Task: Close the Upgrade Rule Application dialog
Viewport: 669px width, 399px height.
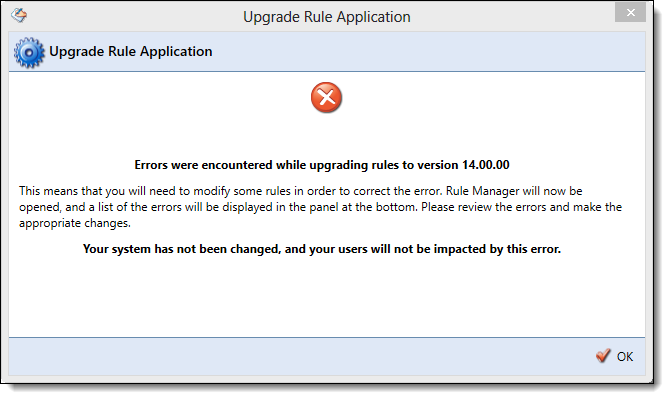Action: [x=630, y=13]
